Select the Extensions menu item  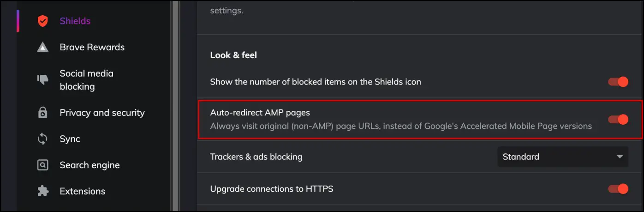tap(83, 191)
